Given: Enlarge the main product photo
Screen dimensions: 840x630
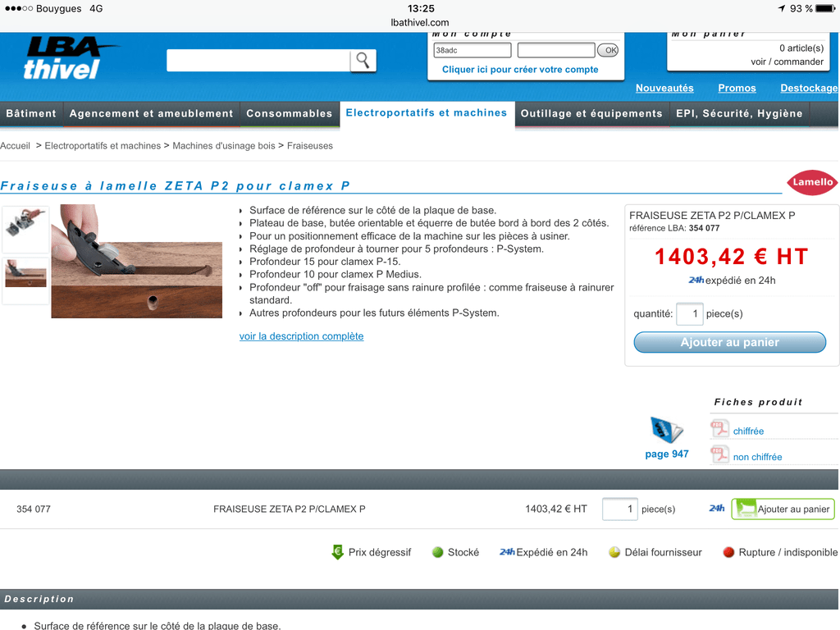Looking at the screenshot, I should click(x=137, y=262).
